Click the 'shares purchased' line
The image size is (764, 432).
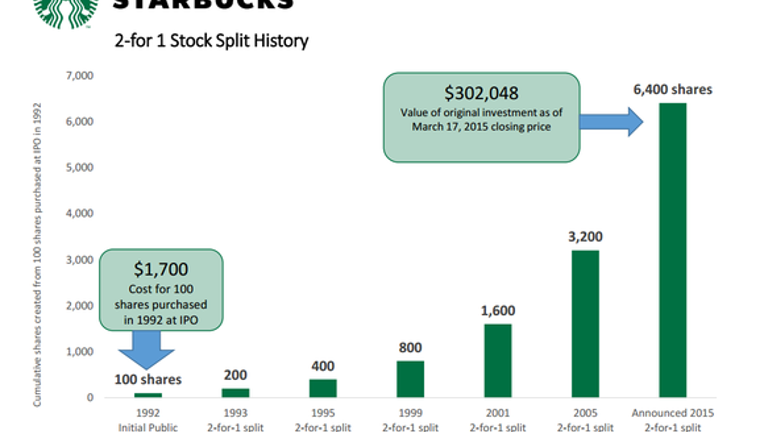[161, 305]
